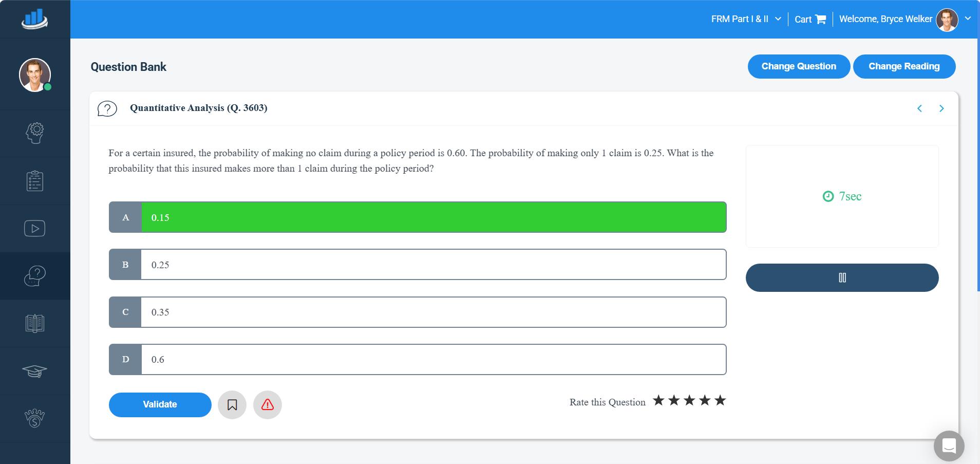Screen dimensions: 980x464
Task: Open video lessons from the sidebar
Action: tap(34, 228)
